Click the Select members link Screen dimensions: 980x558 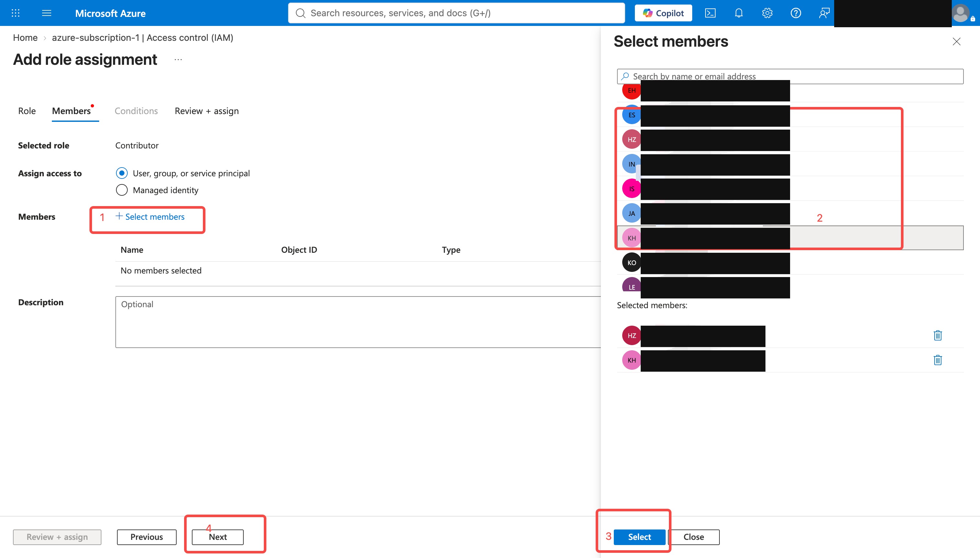click(150, 216)
